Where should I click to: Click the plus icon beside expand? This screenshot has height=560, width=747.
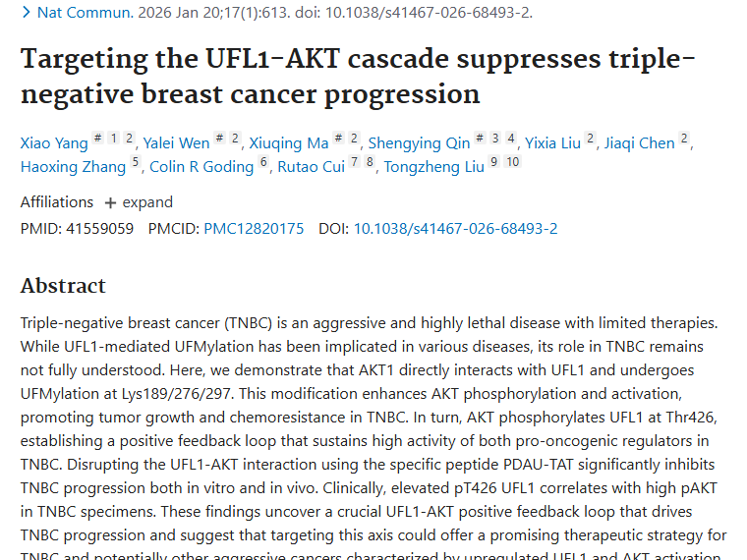pos(110,202)
